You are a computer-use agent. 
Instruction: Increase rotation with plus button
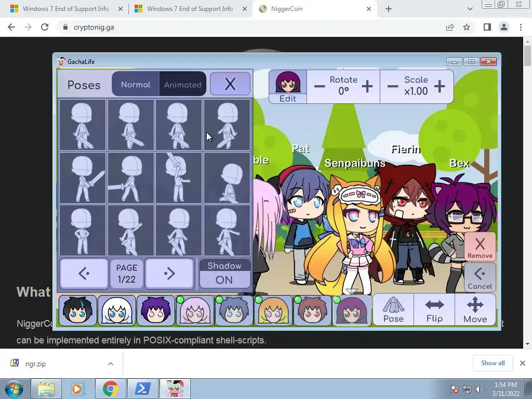367,87
